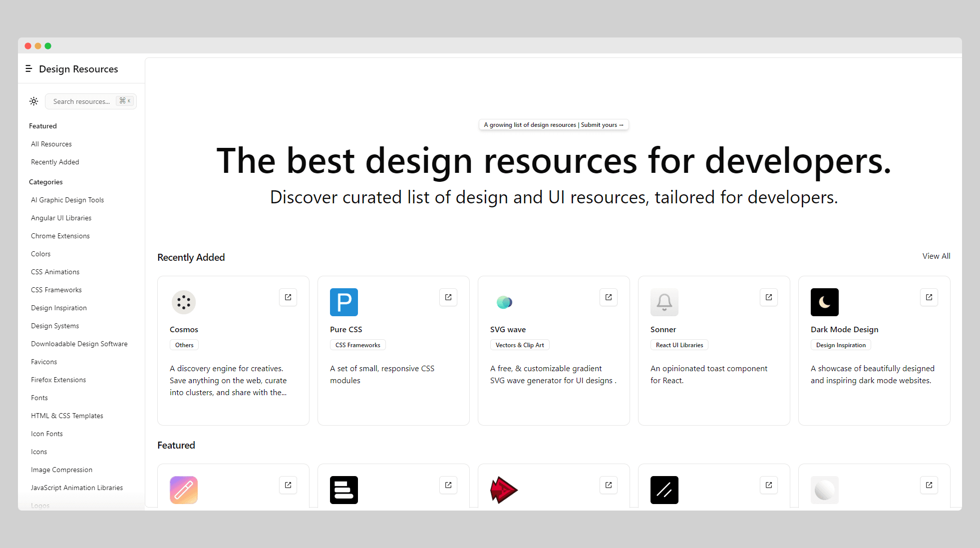This screenshot has width=980, height=548.
Task: Toggle light/dark theme sun icon
Action: (x=33, y=101)
